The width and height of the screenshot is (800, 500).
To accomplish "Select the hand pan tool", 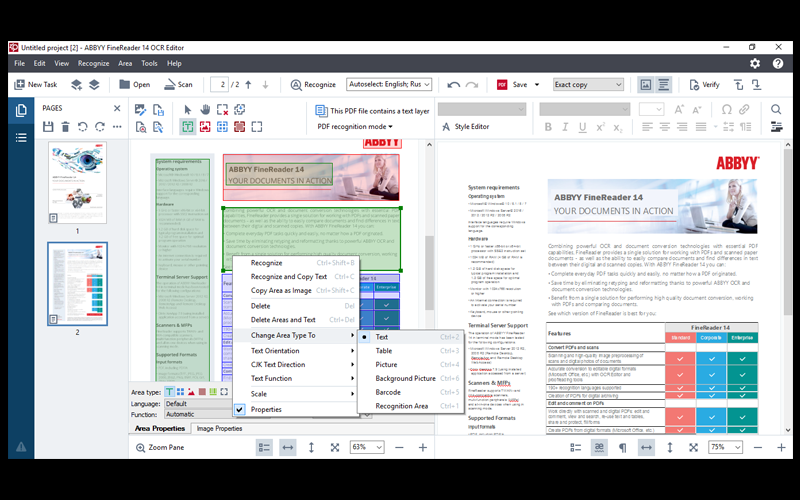I will coord(206,109).
